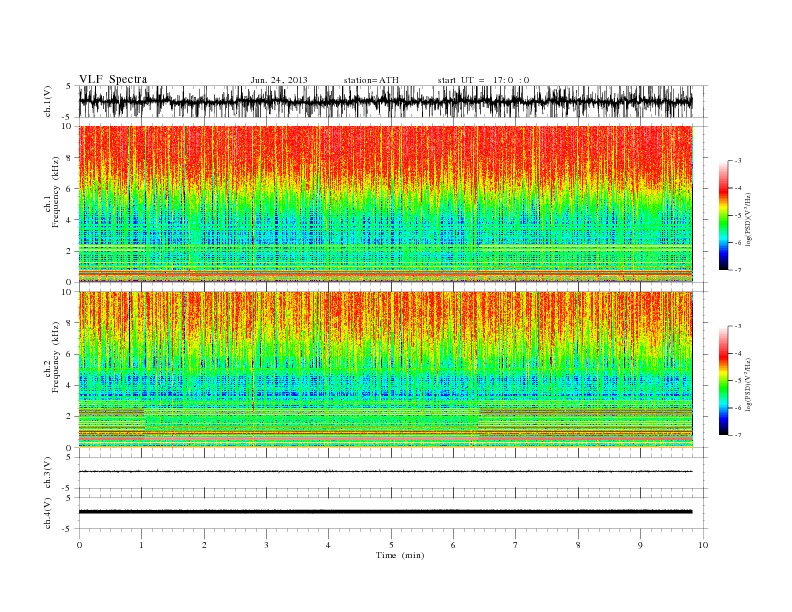Click lower colorbar 'log(PSD)(V²/Hz)' label

tap(749, 384)
